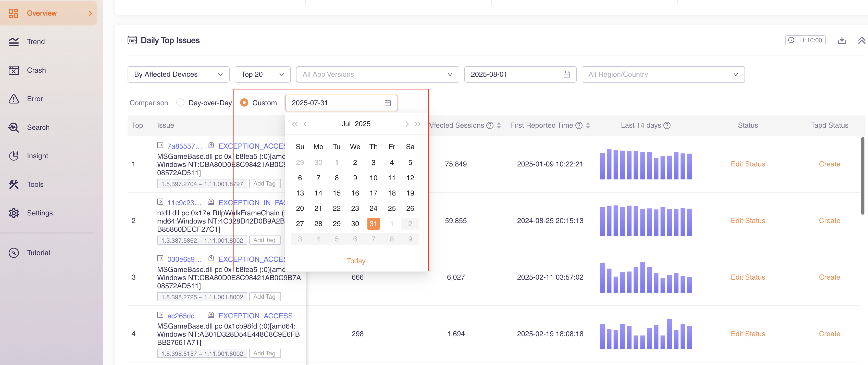Click the download icon in Daily Top Issues
The height and width of the screenshot is (365, 868).
pyautogui.click(x=842, y=41)
